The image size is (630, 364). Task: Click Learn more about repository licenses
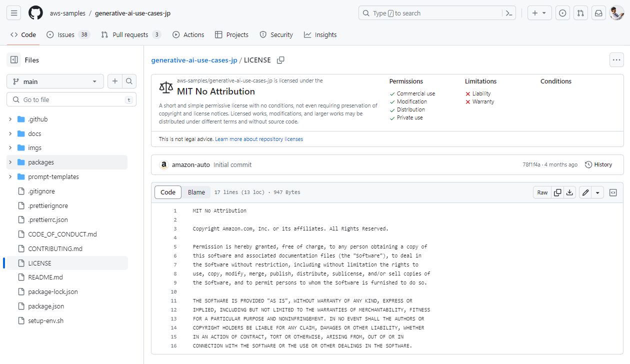(x=259, y=139)
